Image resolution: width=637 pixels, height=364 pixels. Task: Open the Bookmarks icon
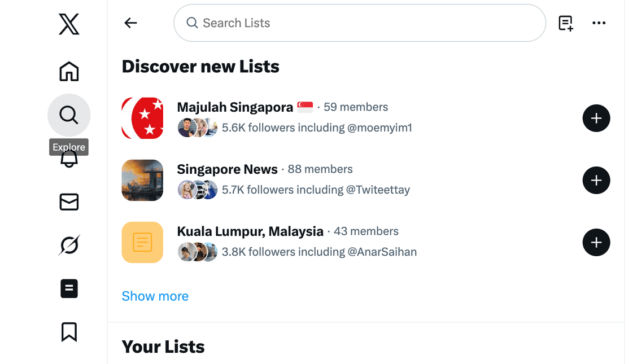point(68,332)
